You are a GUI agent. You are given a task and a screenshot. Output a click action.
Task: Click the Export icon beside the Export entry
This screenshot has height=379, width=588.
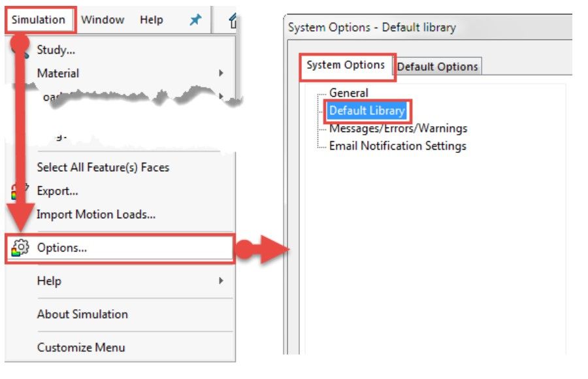coord(20,191)
